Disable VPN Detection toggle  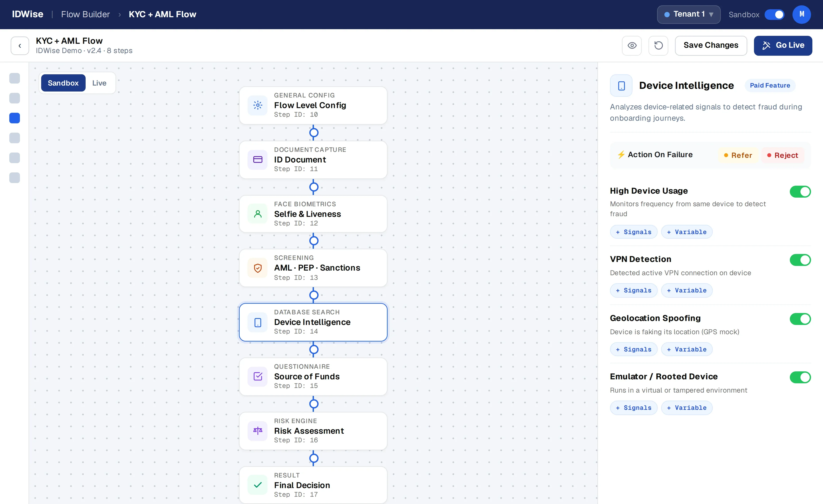pyautogui.click(x=800, y=260)
